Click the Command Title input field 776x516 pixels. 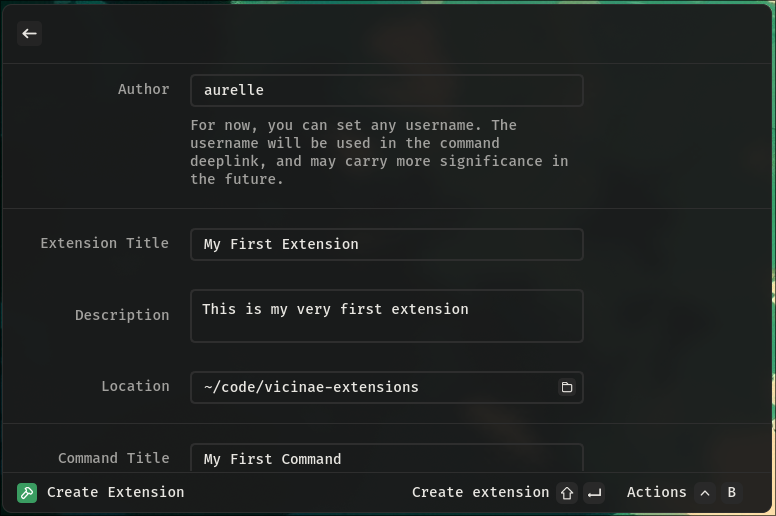(x=387, y=458)
